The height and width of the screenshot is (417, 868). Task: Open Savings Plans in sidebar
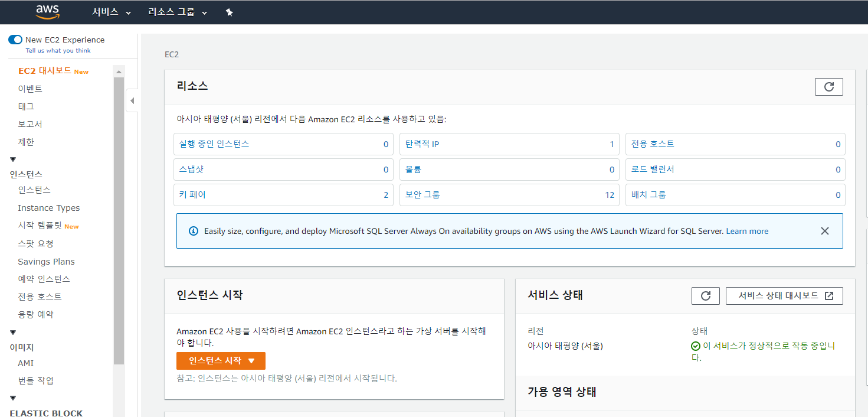(x=46, y=262)
